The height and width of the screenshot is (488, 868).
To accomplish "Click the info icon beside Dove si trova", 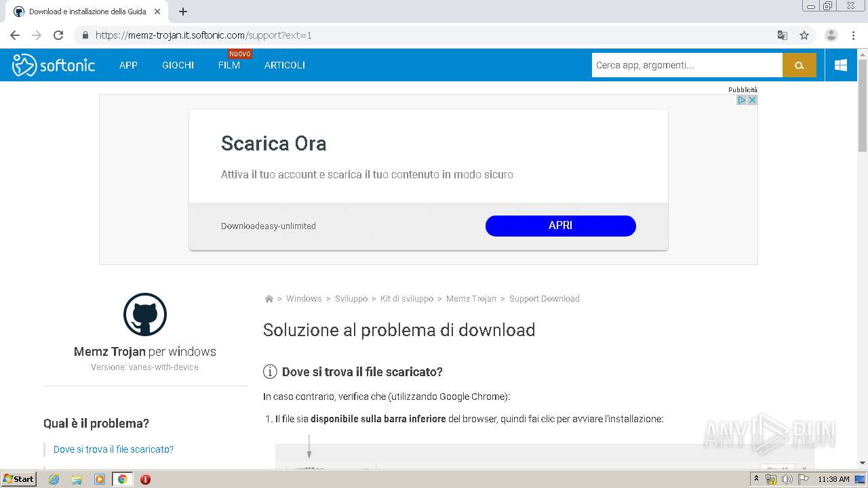I will click(270, 371).
